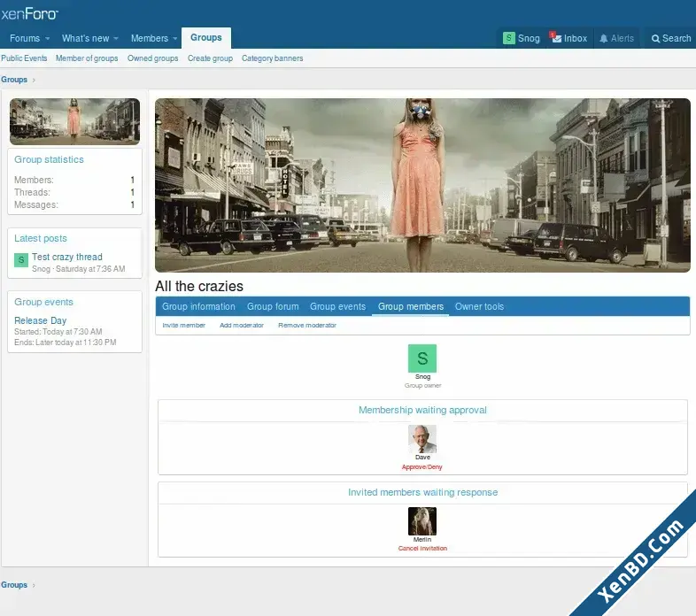This screenshot has width=696, height=616.
Task: Cancel invitation for Merlin
Action: pos(422,549)
